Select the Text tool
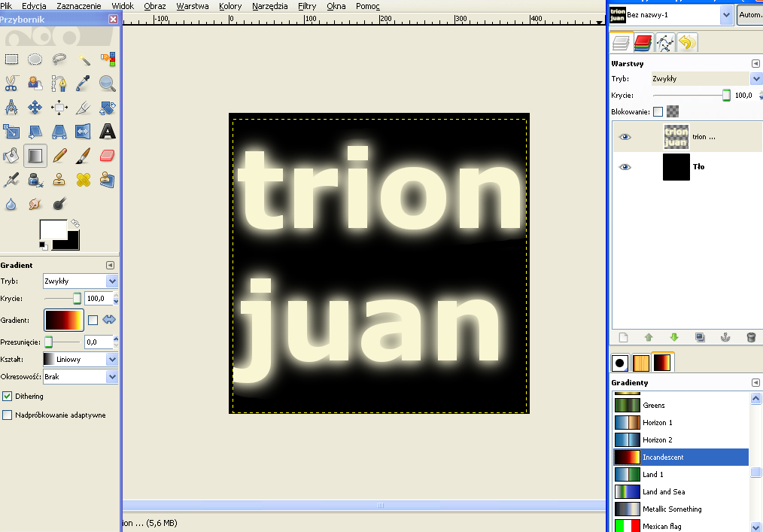This screenshot has height=532, width=763. click(x=108, y=132)
